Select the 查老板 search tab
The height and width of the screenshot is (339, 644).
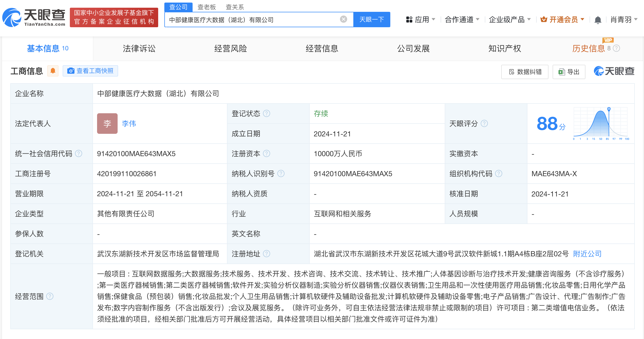coord(206,7)
